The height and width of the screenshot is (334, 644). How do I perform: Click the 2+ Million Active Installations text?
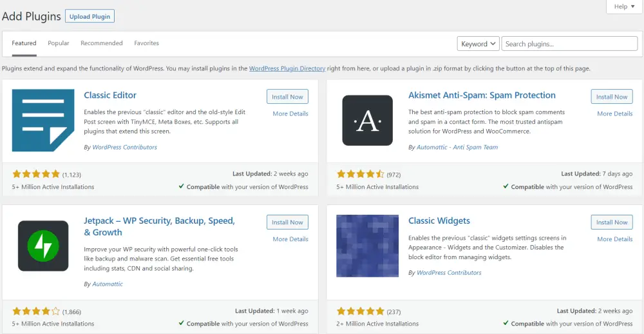coord(377,324)
